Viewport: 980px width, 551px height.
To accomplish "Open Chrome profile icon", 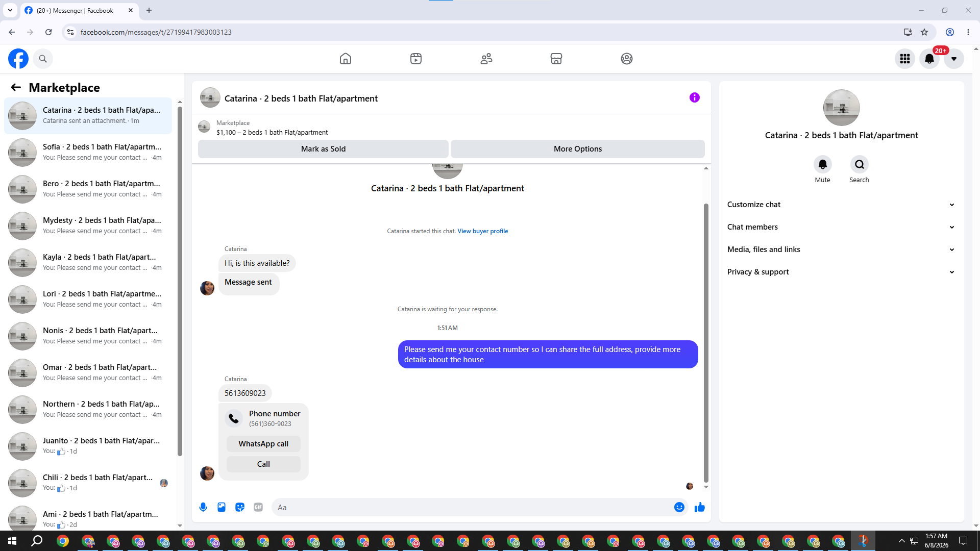I will [950, 32].
